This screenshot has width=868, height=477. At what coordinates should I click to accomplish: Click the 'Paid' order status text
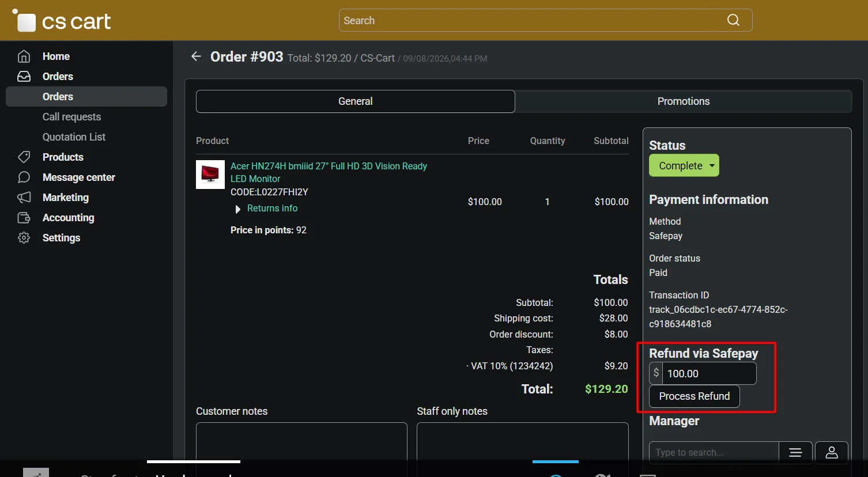click(658, 272)
